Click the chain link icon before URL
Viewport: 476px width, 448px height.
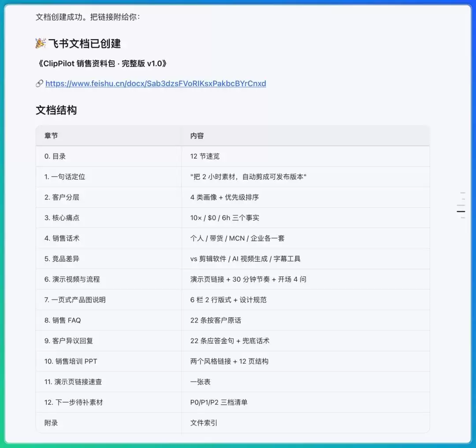39,83
